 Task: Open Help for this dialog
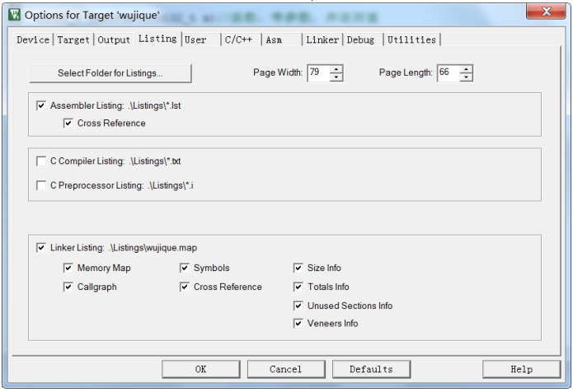[522, 370]
